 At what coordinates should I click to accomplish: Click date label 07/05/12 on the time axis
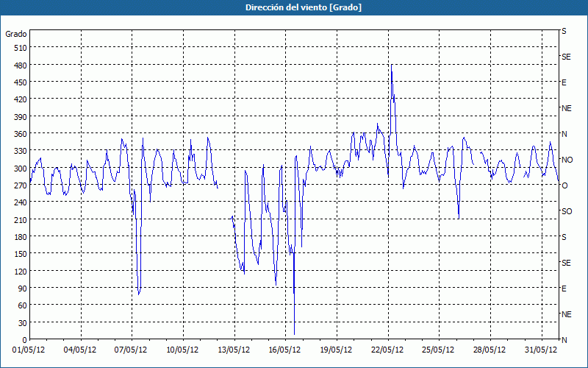coord(131,350)
